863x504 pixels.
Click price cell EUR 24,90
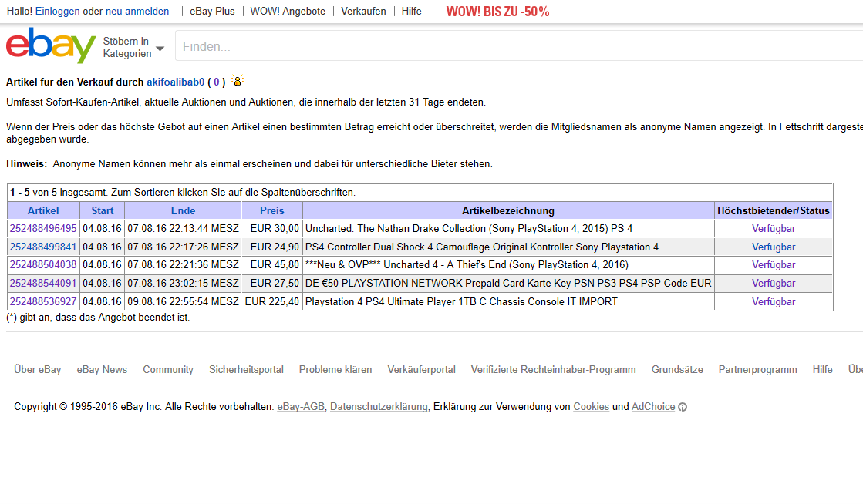pos(275,247)
